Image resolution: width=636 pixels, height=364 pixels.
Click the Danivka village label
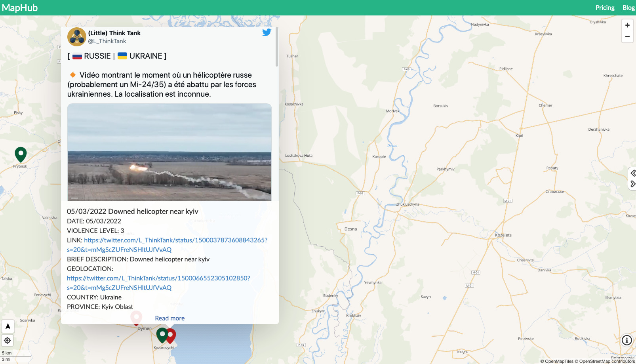click(x=544, y=270)
